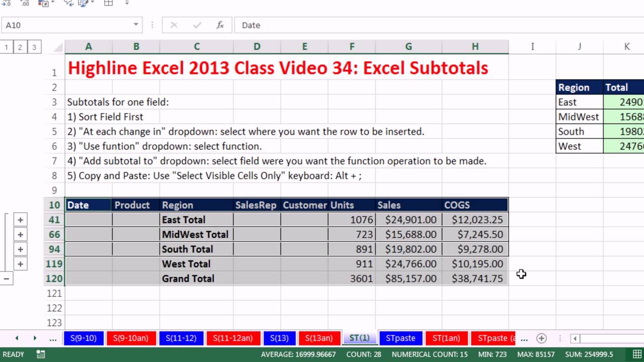Select column A header
644x362 pixels.
89,47
